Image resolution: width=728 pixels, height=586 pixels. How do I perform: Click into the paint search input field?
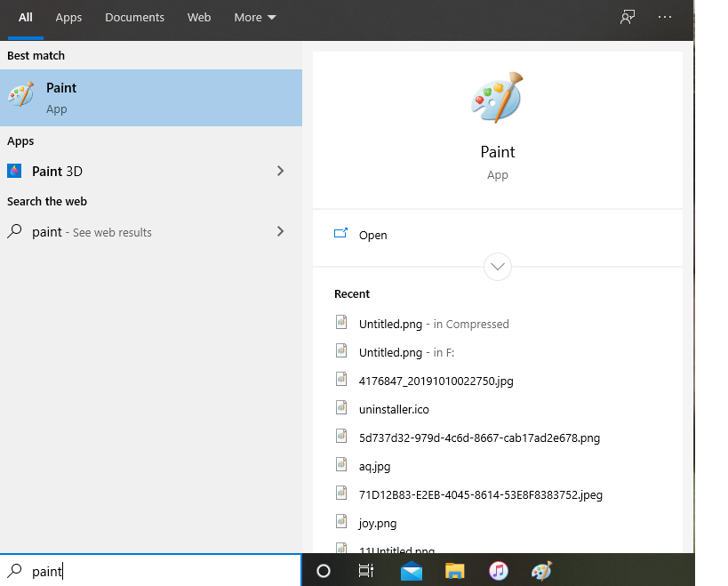tap(151, 571)
